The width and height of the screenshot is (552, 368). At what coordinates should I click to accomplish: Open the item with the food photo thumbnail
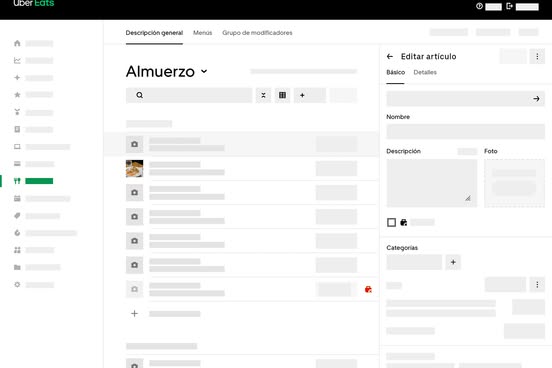pyautogui.click(x=134, y=168)
